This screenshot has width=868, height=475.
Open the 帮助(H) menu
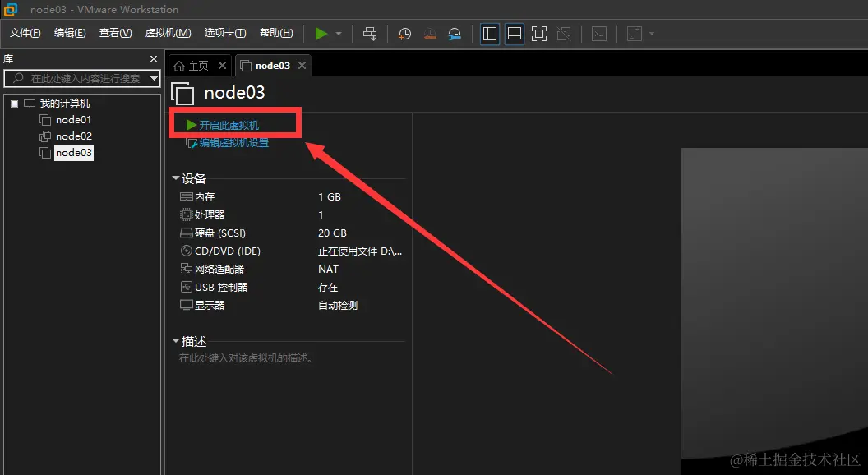coord(276,33)
